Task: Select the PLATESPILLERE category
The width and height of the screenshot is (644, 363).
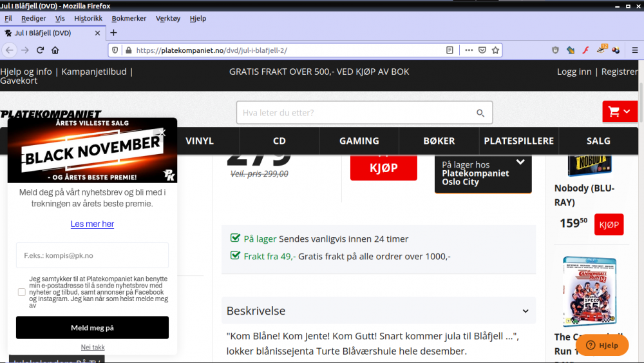Action: point(518,141)
